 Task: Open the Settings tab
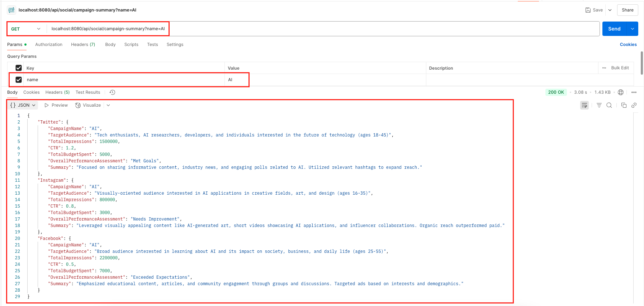pos(175,45)
